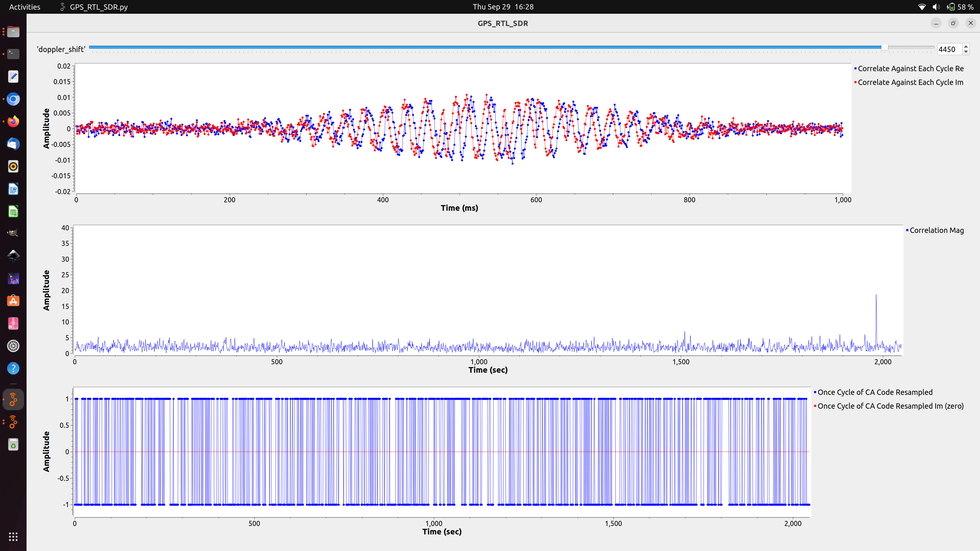
Task: Click the clock showing Thu Sep 29
Action: [503, 7]
